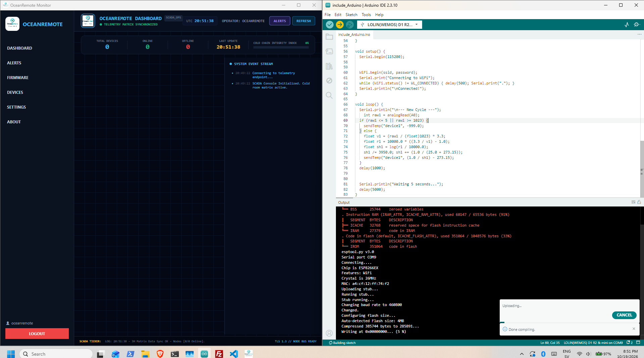644x358 pixels.
Task: Open the Tools menu
Action: 366,15
